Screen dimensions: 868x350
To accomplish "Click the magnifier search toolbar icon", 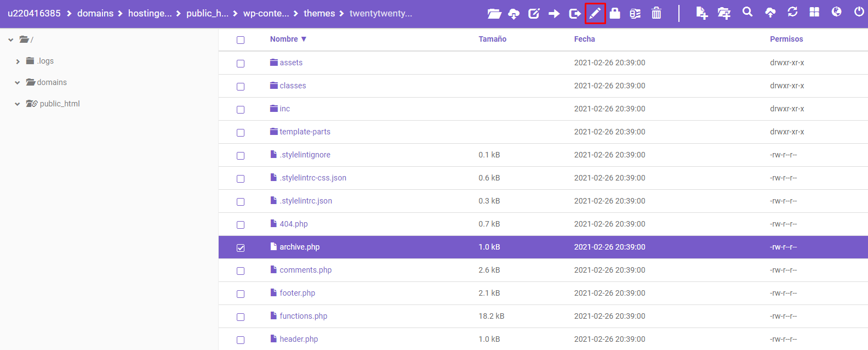I will click(x=747, y=12).
